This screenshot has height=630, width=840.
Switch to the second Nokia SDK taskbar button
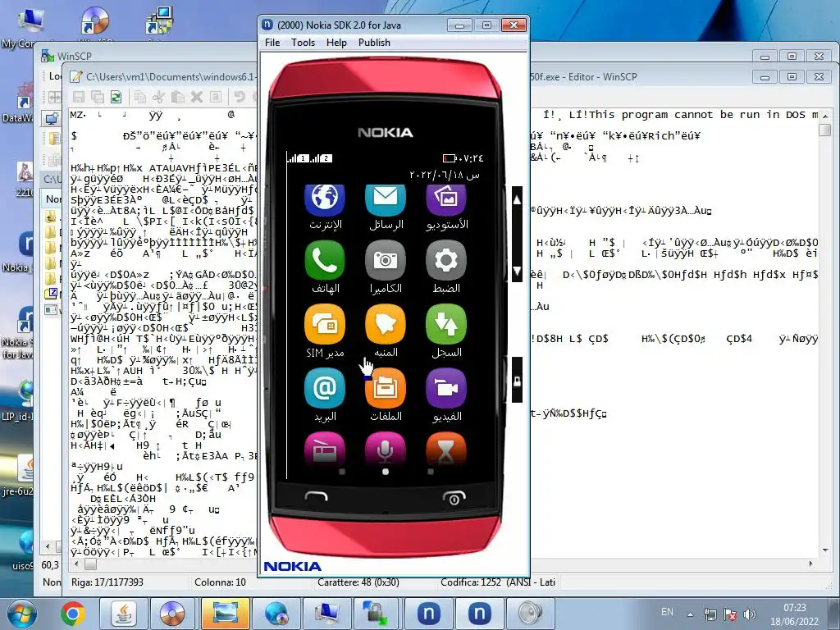(x=479, y=614)
